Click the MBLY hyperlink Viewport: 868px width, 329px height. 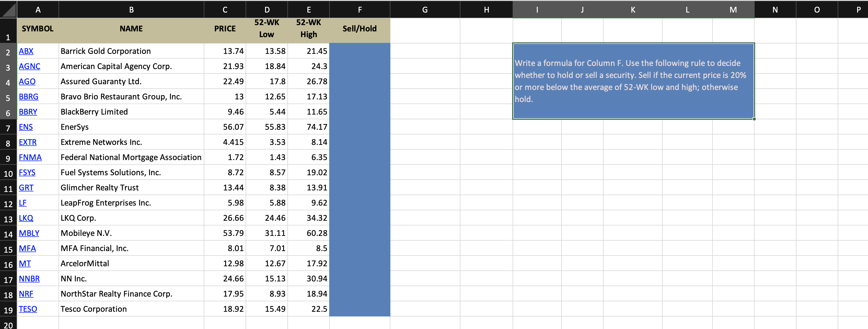pyautogui.click(x=29, y=233)
